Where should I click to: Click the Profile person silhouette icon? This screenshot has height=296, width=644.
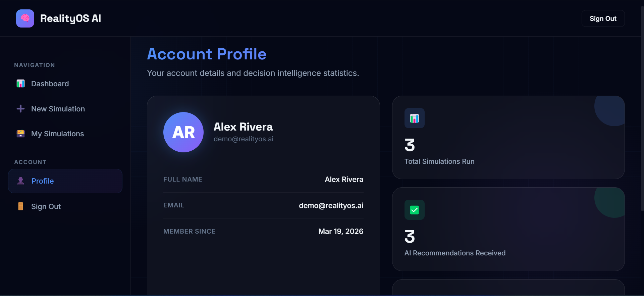point(20,181)
